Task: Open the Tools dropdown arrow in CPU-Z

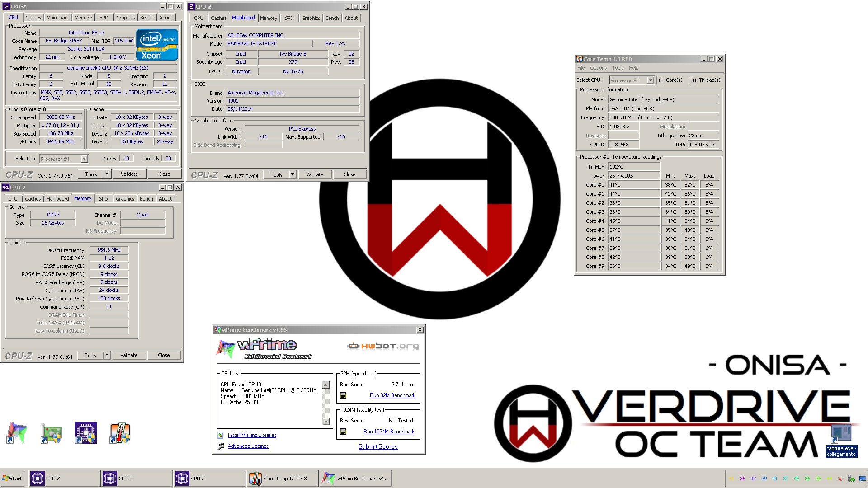Action: 108,174
